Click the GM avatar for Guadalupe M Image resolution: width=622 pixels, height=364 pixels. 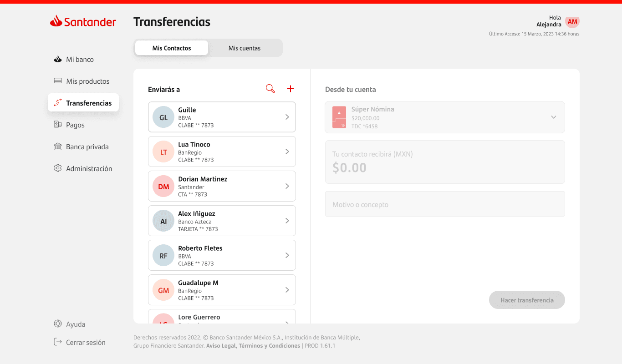tap(163, 290)
